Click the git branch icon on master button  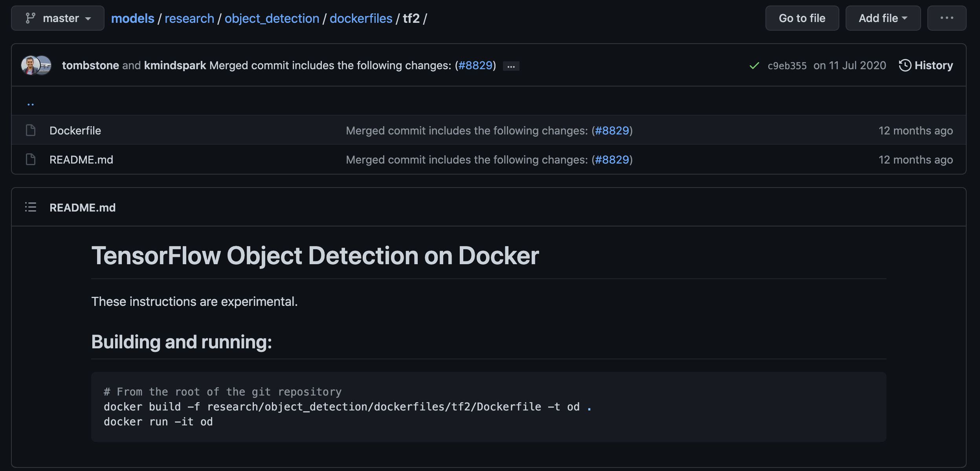pos(30,18)
